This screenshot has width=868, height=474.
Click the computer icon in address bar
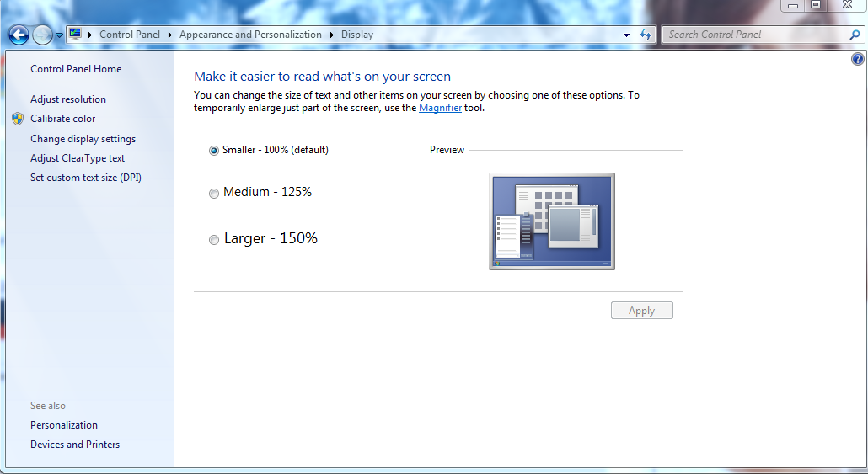[75, 35]
